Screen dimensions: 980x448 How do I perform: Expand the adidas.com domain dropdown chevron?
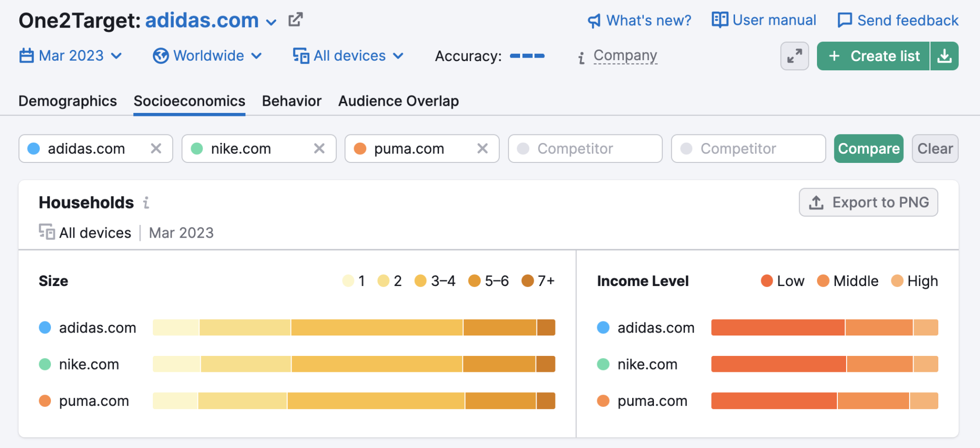(x=271, y=22)
